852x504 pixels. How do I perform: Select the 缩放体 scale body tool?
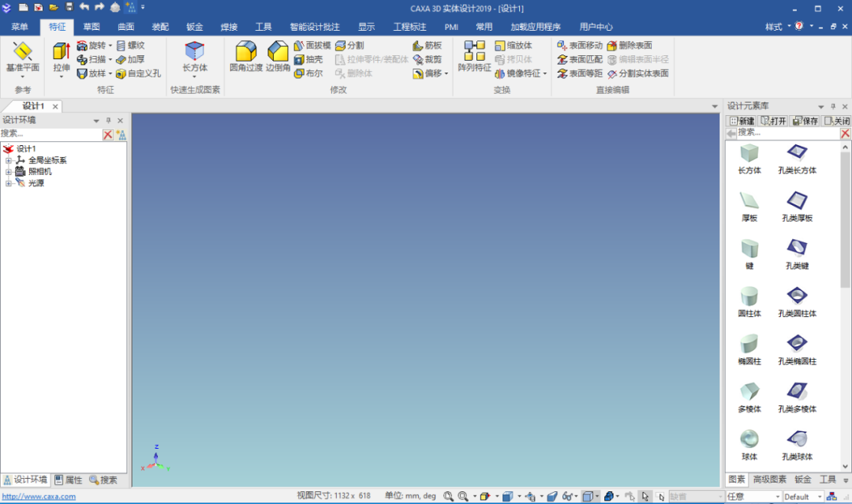[x=513, y=45]
